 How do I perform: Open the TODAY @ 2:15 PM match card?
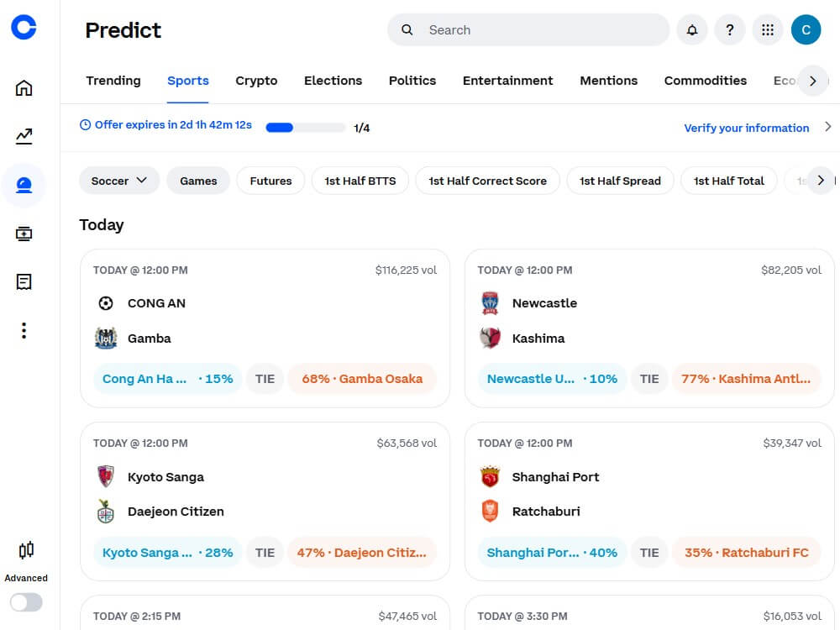click(x=265, y=613)
